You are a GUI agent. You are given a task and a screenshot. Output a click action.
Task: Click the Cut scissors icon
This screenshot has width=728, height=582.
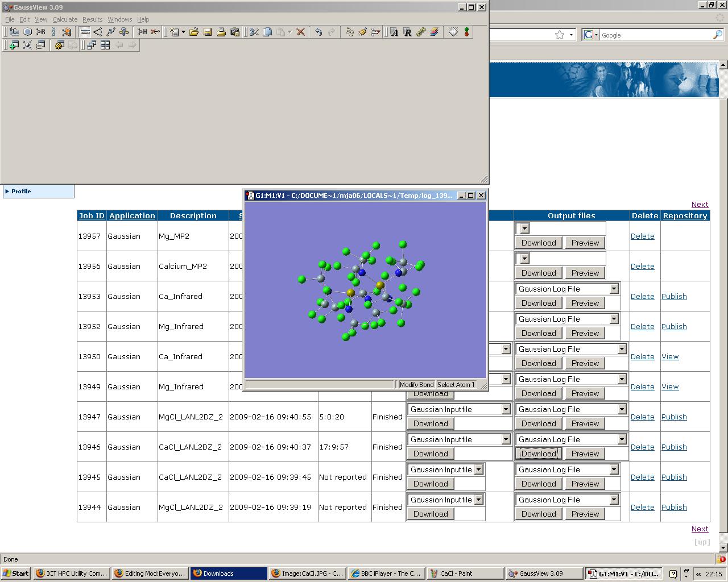click(254, 32)
